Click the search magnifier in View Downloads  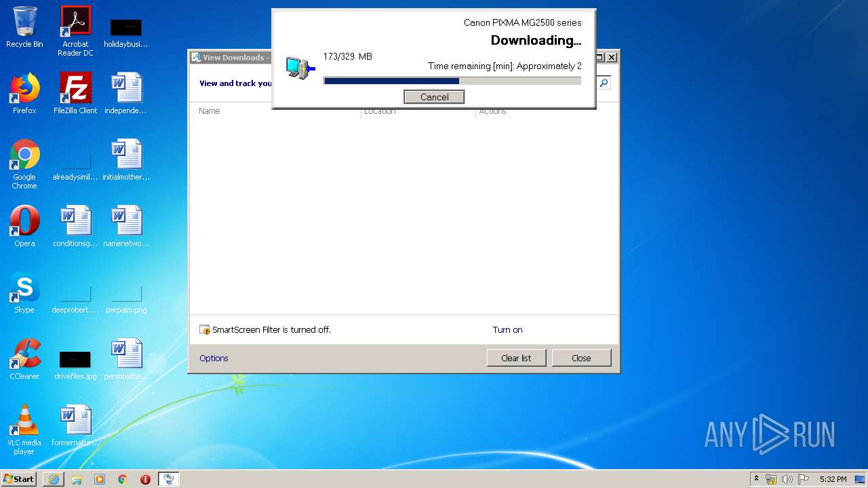604,83
